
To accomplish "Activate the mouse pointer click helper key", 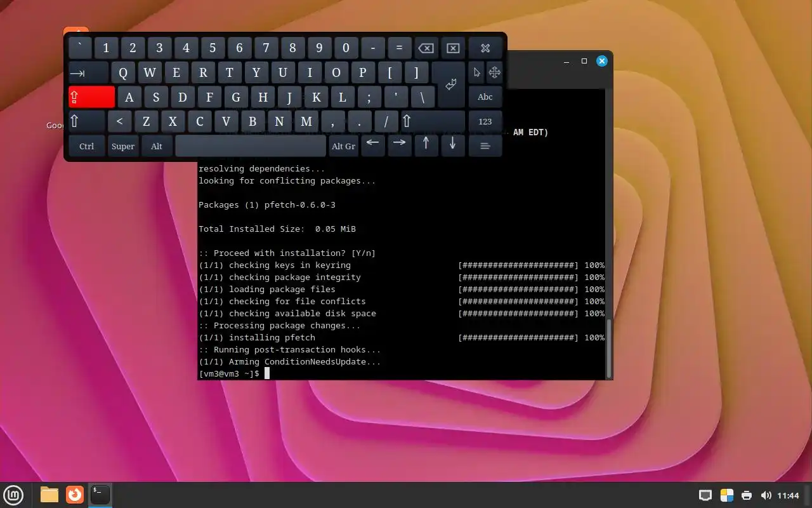I will pyautogui.click(x=476, y=72).
